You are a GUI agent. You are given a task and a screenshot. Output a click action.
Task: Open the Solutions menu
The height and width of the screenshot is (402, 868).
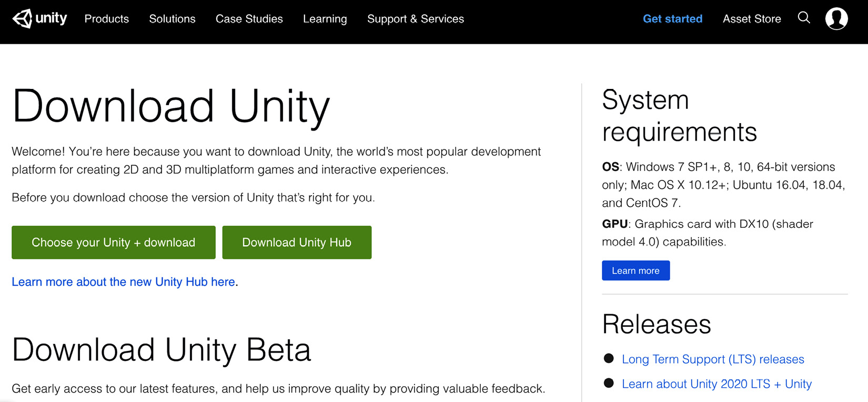tap(172, 19)
